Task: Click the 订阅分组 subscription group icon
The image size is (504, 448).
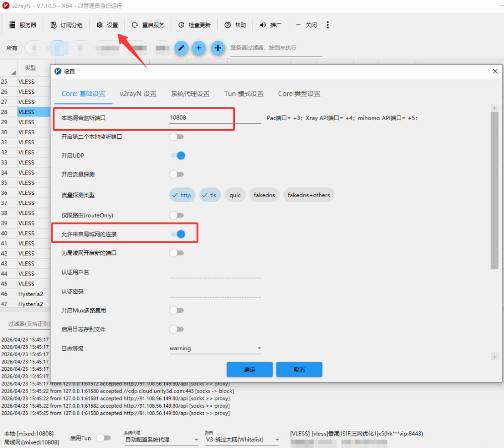Action: 54,25
